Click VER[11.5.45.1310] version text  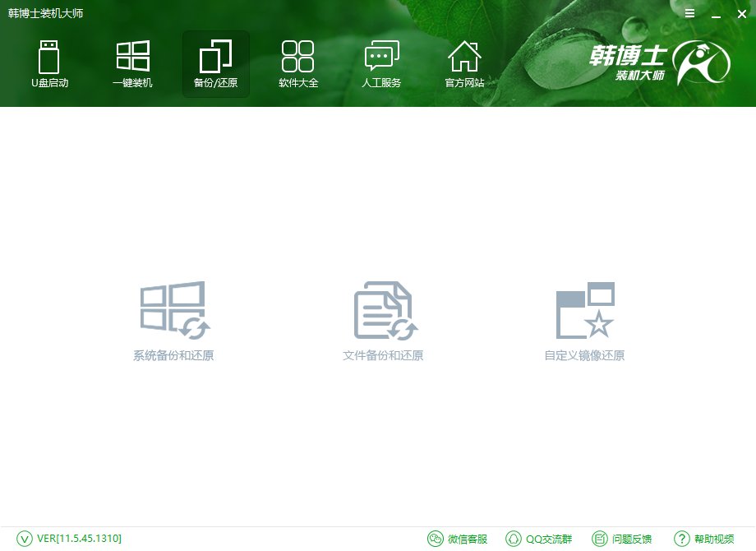coord(79,539)
